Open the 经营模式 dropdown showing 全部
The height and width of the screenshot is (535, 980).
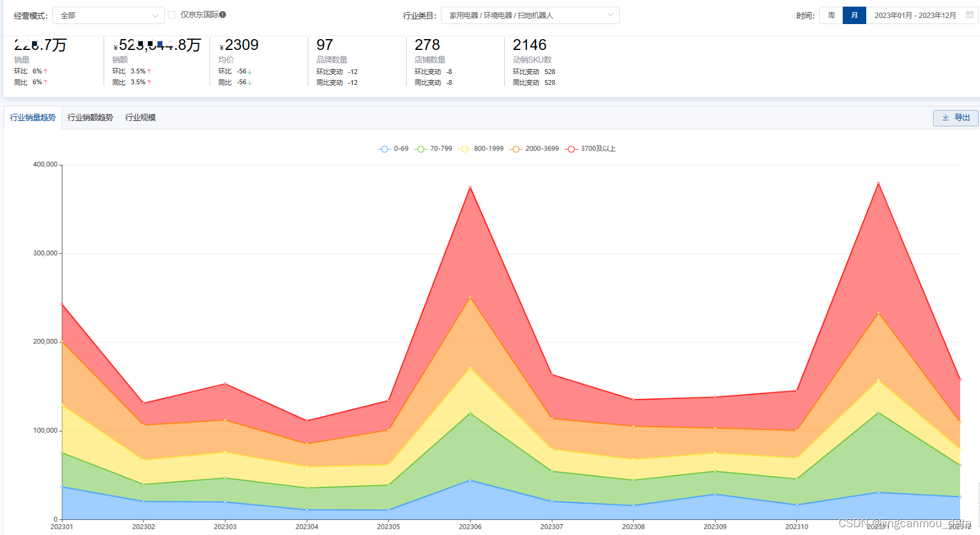108,15
